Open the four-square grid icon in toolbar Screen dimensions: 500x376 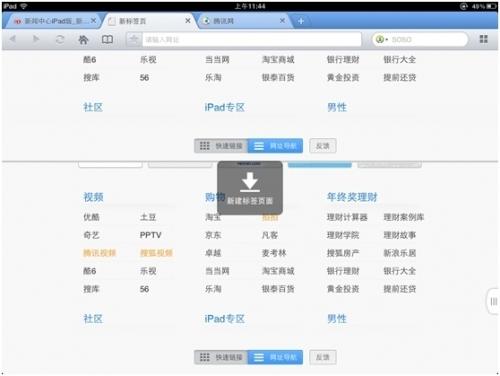click(x=483, y=39)
